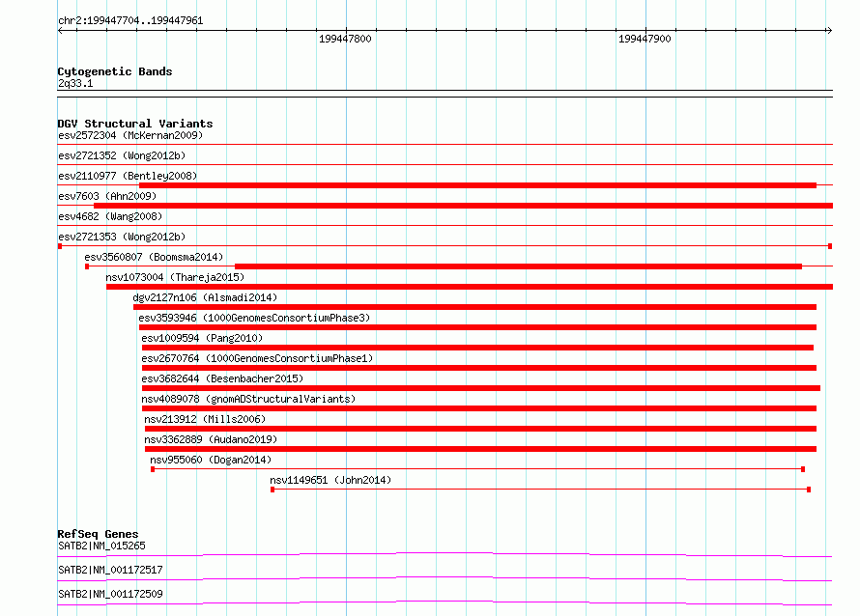Open esv3593946 (1000GenomesConsortiumPhase3) label

[x=254, y=318]
